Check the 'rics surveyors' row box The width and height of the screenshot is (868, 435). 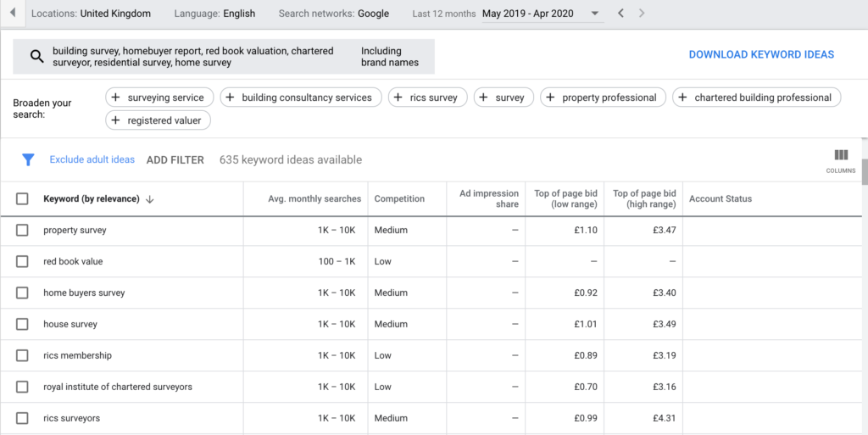[x=22, y=418]
